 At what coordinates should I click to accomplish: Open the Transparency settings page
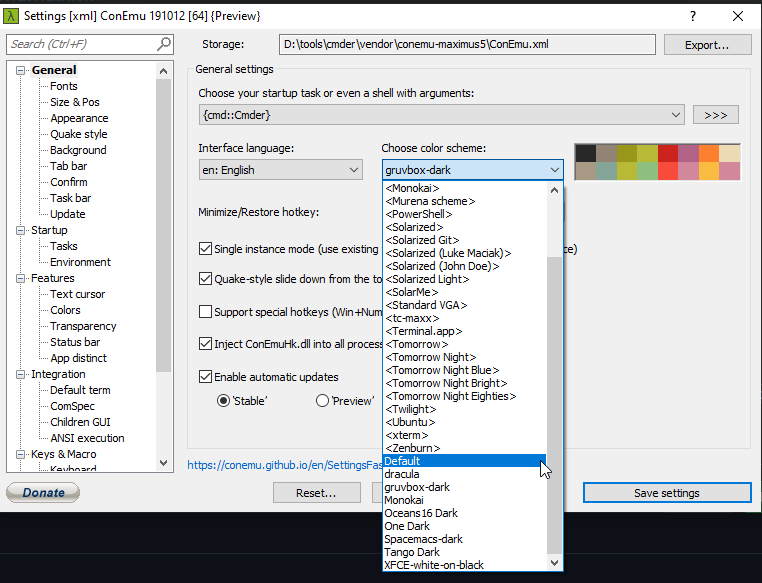(83, 326)
